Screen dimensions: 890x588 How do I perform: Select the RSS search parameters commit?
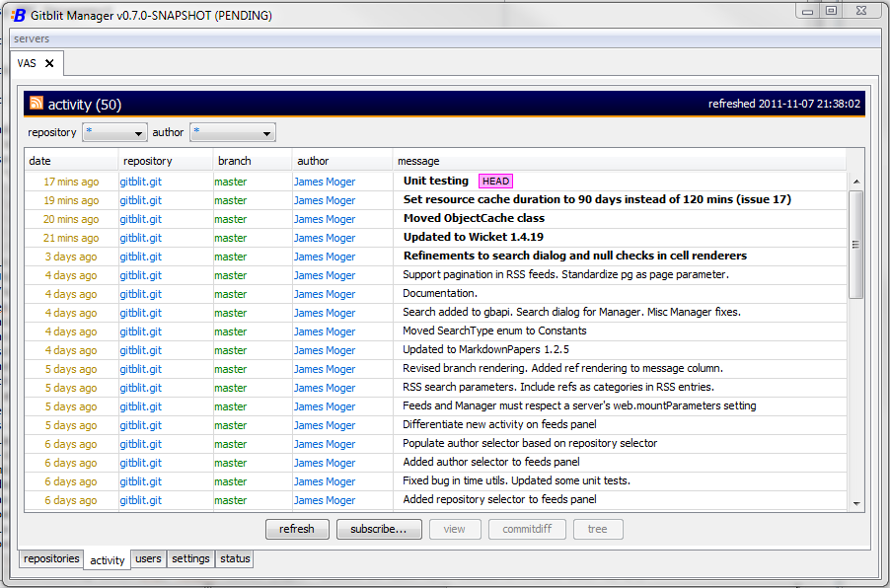pos(557,387)
